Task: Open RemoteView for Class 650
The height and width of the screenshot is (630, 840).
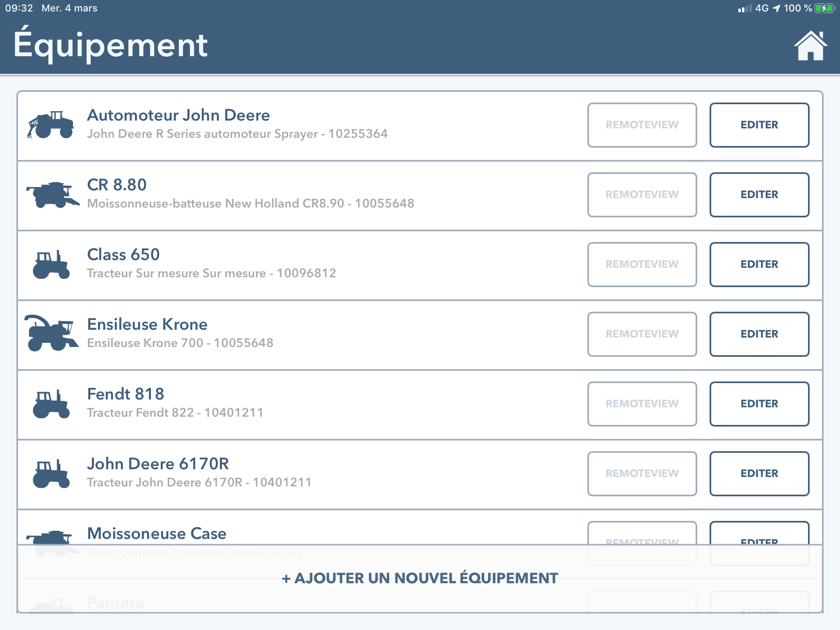Action: click(642, 264)
